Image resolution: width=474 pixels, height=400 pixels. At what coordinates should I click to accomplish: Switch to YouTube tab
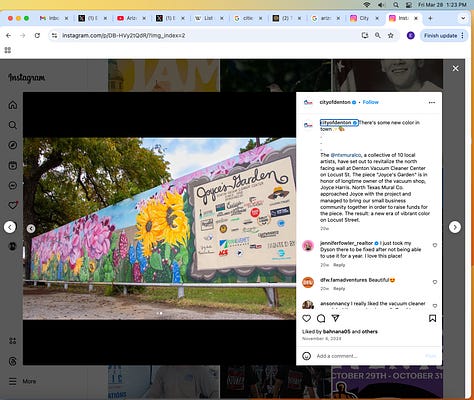131,18
